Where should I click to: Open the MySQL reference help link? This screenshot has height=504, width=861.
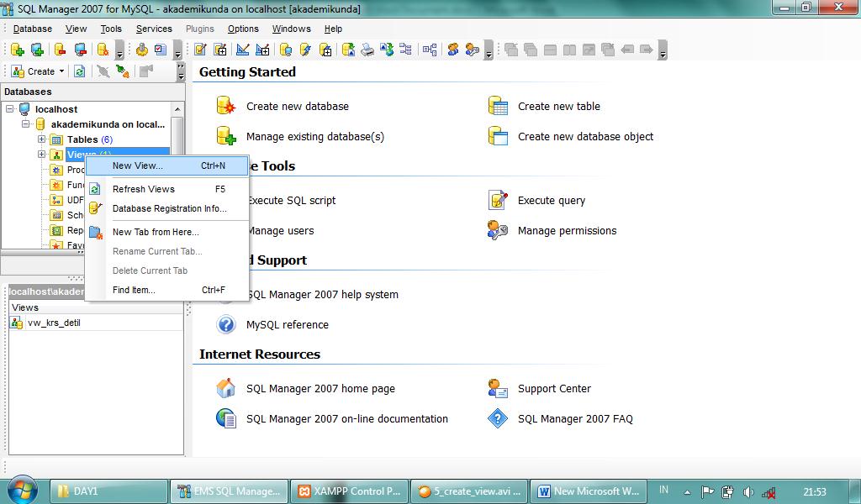tap(288, 325)
